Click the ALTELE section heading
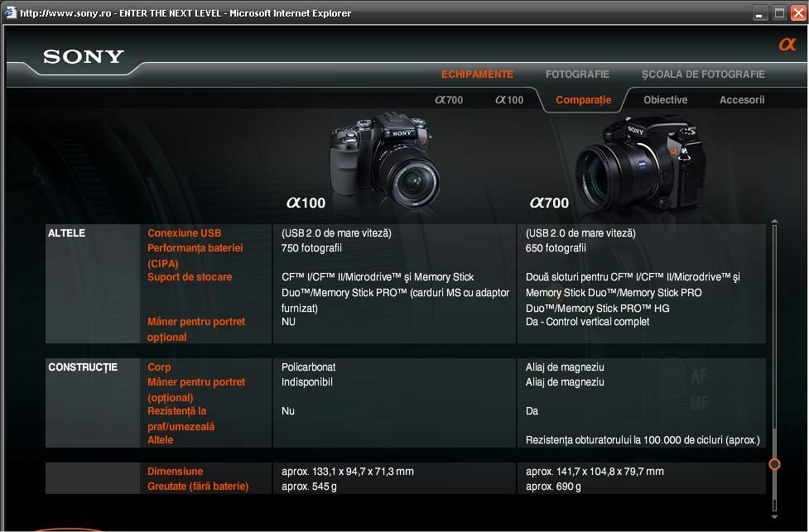This screenshot has height=532, width=809. pyautogui.click(x=66, y=233)
